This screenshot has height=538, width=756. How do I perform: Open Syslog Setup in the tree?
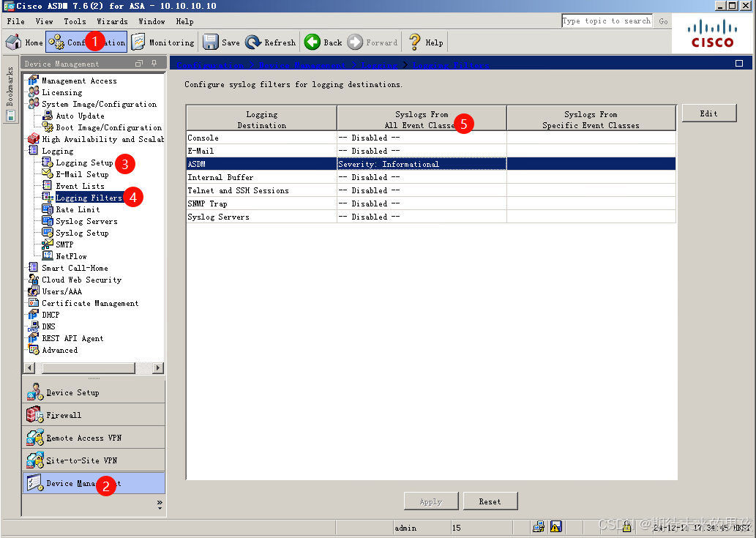[x=82, y=233]
